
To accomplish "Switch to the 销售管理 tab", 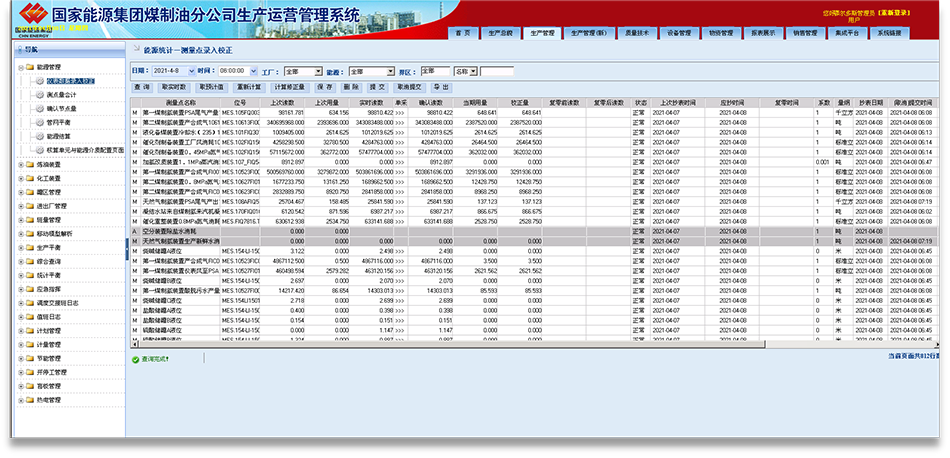I will point(805,33).
